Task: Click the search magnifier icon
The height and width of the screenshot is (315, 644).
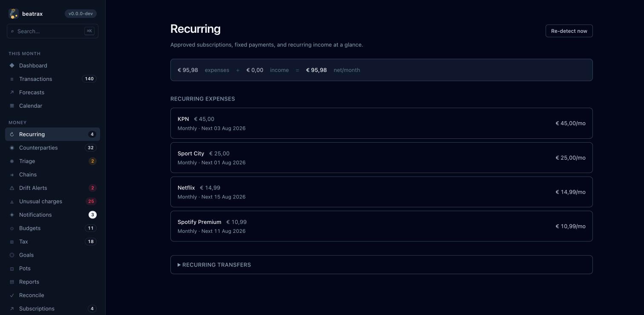Action: point(12,31)
